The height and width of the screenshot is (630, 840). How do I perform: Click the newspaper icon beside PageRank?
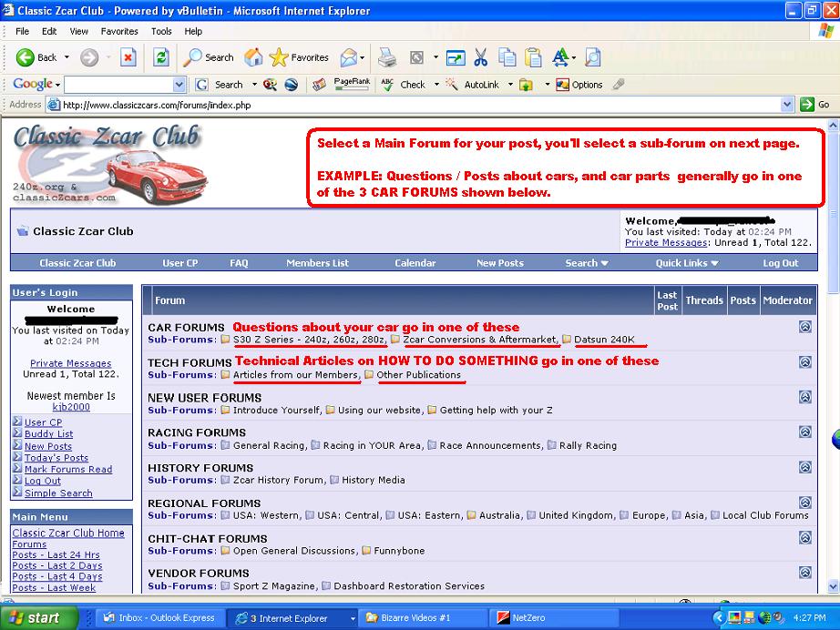[319, 85]
